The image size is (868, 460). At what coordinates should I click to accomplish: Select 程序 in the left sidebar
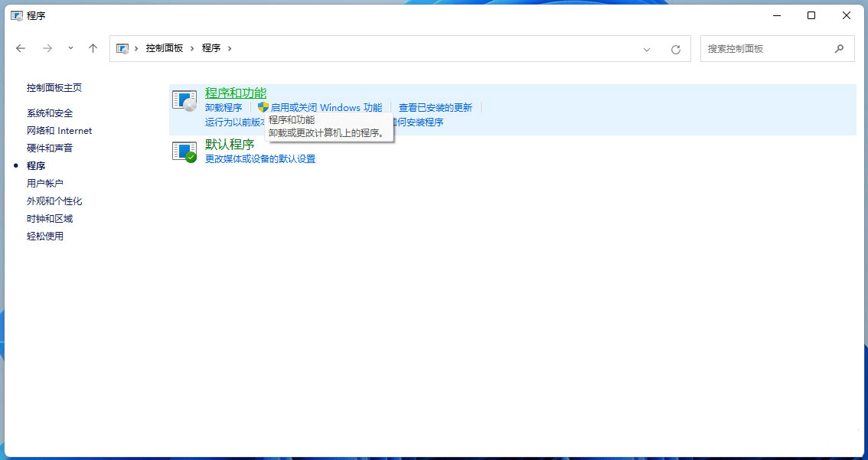pyautogui.click(x=36, y=165)
